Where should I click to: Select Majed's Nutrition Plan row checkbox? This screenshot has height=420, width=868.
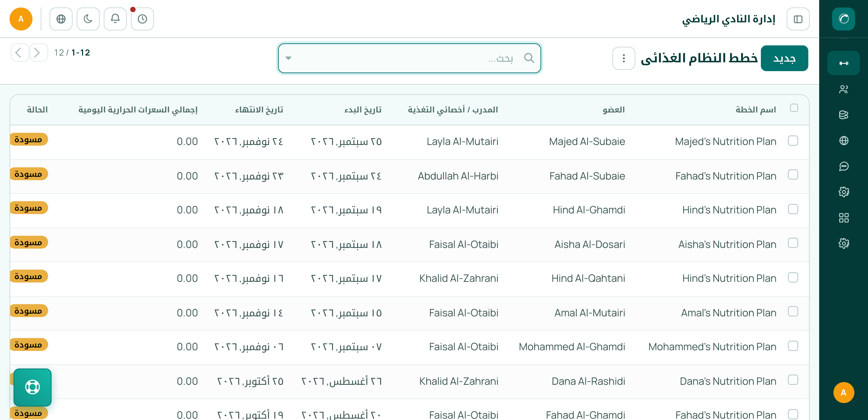(793, 141)
